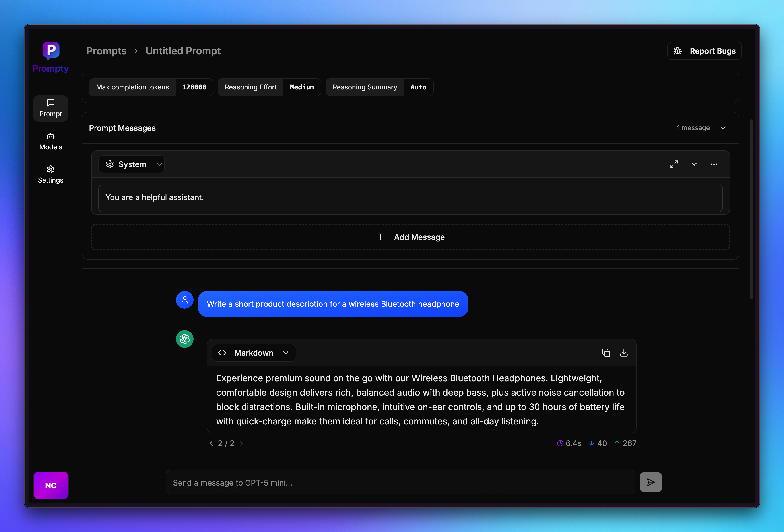This screenshot has width=784, height=532.
Task: Send the message with the arrow button
Action: [650, 482]
